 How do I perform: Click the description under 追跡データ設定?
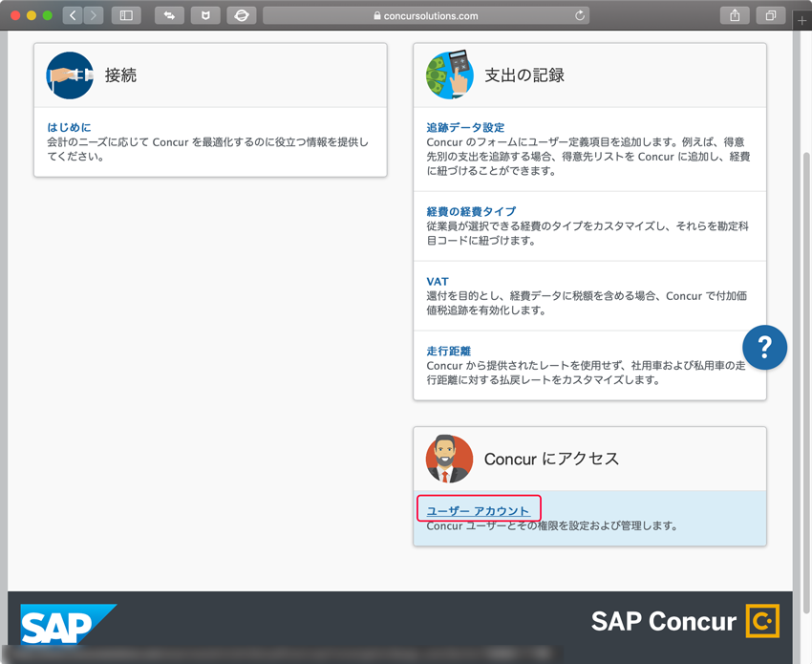[588, 157]
